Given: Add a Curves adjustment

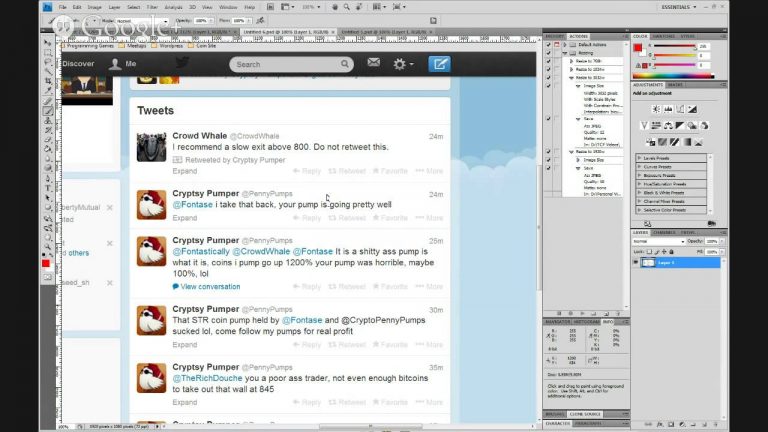Looking at the screenshot, I should coord(680,109).
